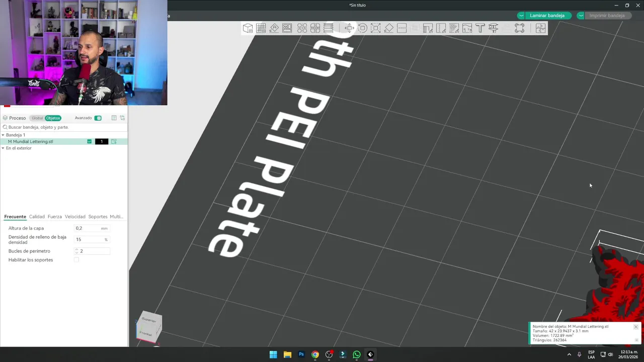Click the Add model cube icon
Viewport: 644px width, 362px height.
[248, 29]
